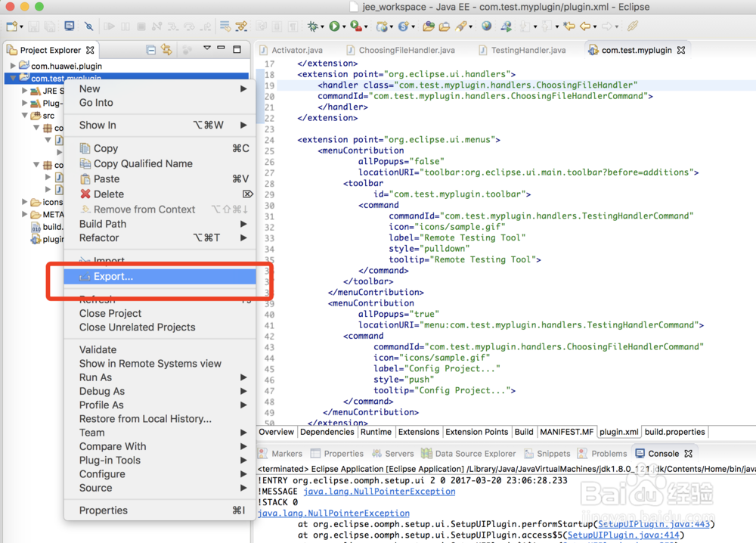Screen dimensions: 756x543
Task: Switch to the Problems view tab
Action: click(x=603, y=453)
